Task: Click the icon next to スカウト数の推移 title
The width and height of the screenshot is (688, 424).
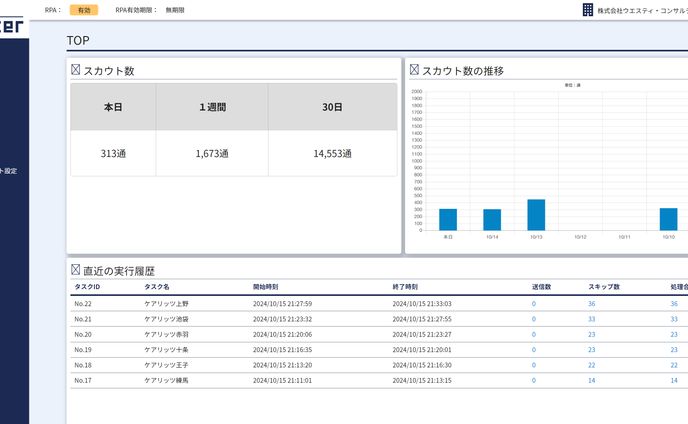Action: pos(414,70)
